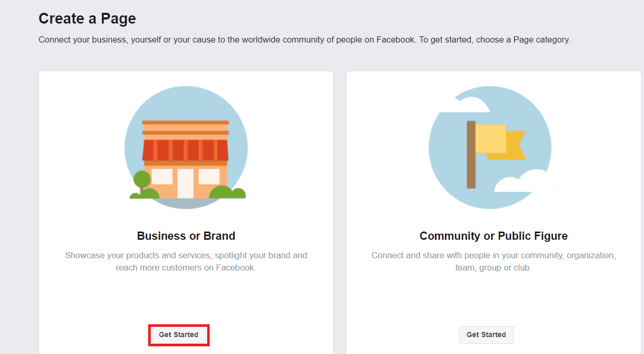Click the "Showcase your products and services" description
Image resolution: width=644 pixels, height=354 pixels.
coord(186,261)
